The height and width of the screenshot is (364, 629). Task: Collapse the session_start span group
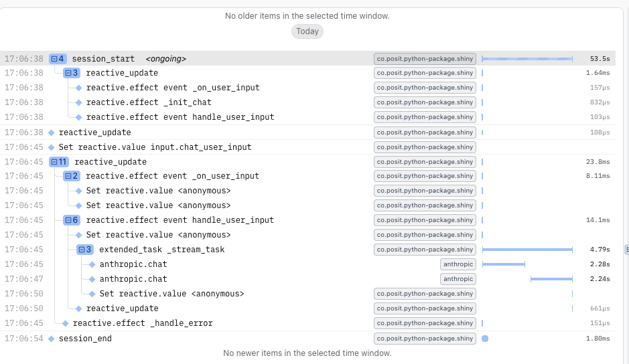tap(54, 59)
